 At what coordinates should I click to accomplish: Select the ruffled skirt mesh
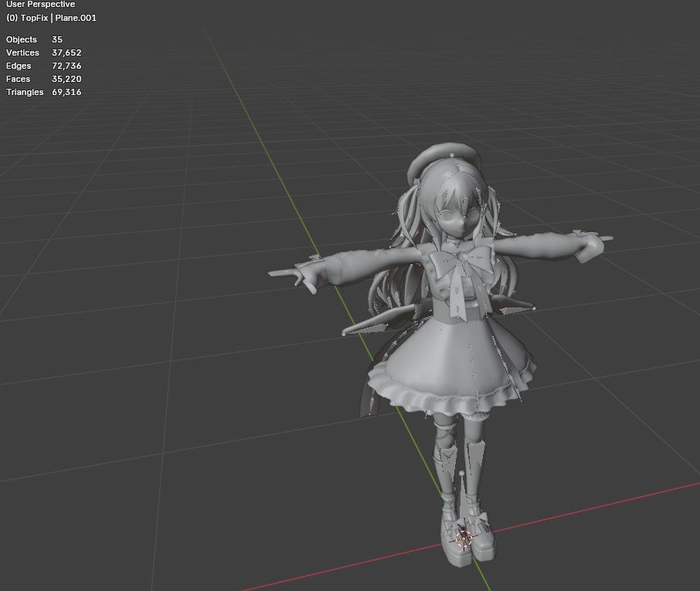pyautogui.click(x=451, y=364)
